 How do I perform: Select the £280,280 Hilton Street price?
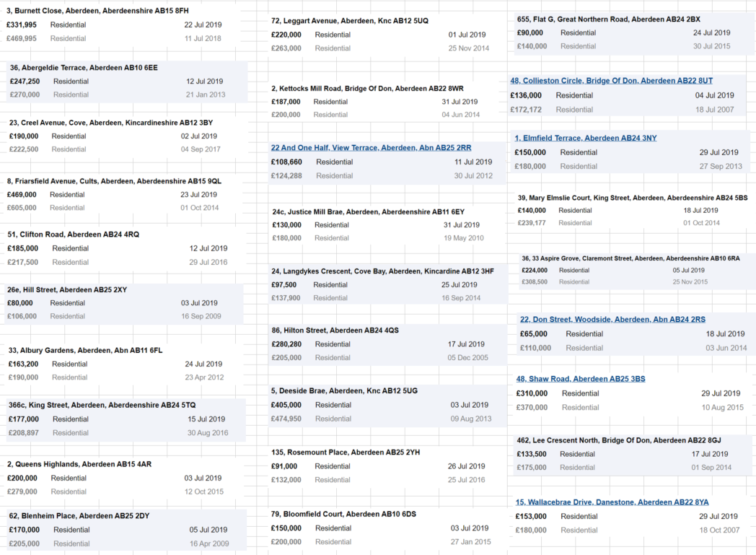point(286,344)
